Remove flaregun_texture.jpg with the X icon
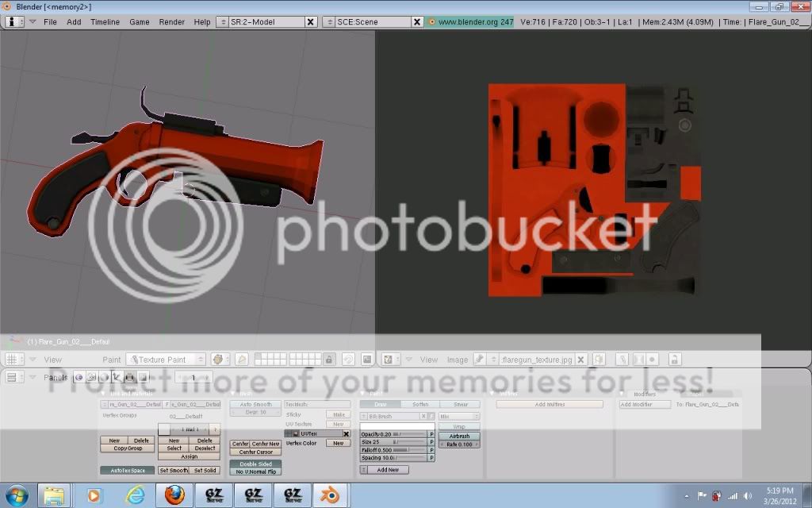This screenshot has width=812, height=508. pos(581,360)
